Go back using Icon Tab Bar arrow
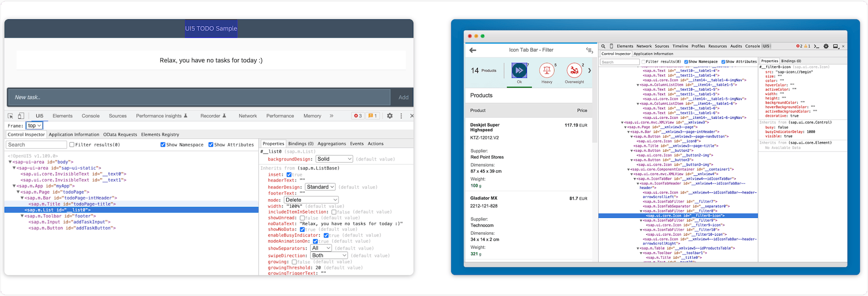 473,50
